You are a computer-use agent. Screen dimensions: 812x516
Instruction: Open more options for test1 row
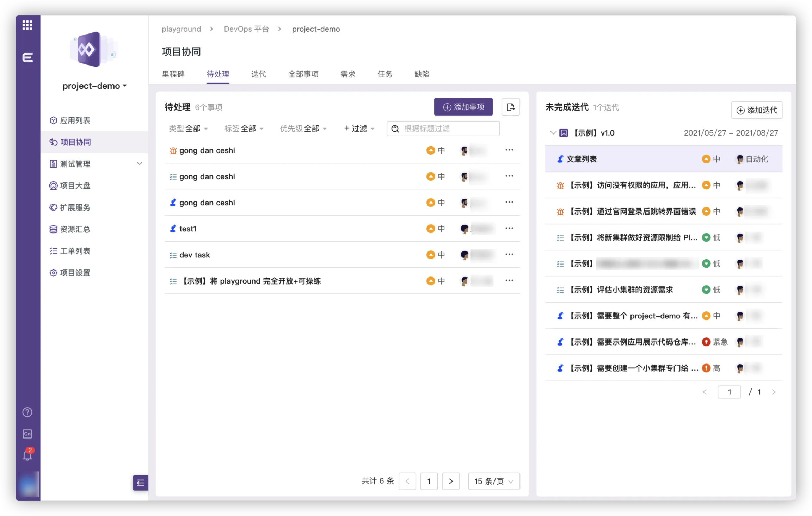click(x=509, y=228)
